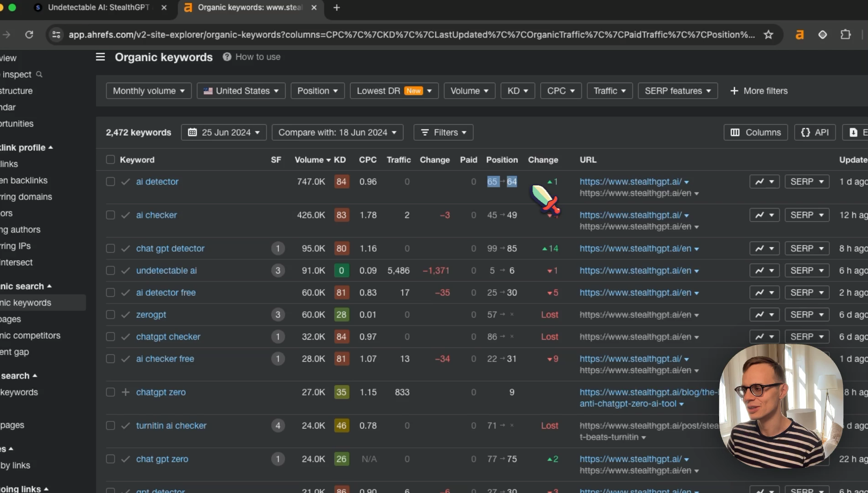Open the KD filter dropdown
Image resolution: width=868 pixels, height=493 pixels.
point(518,91)
